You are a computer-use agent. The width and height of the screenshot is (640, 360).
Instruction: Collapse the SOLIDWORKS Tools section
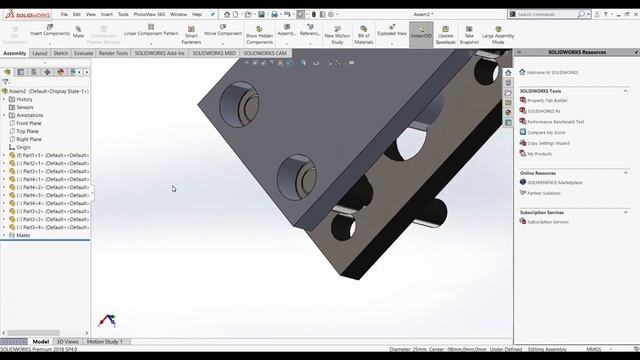point(626,91)
